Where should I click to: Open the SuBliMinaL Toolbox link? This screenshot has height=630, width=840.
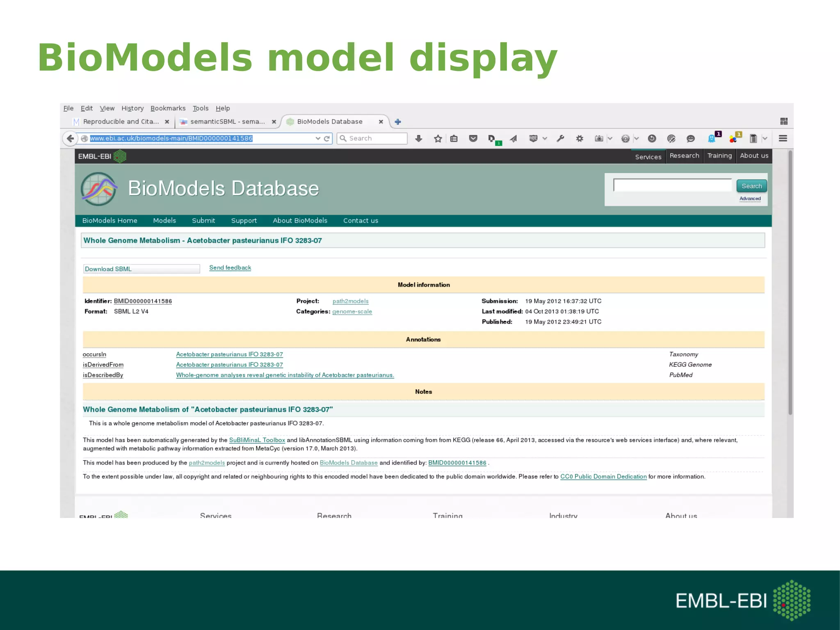click(257, 440)
